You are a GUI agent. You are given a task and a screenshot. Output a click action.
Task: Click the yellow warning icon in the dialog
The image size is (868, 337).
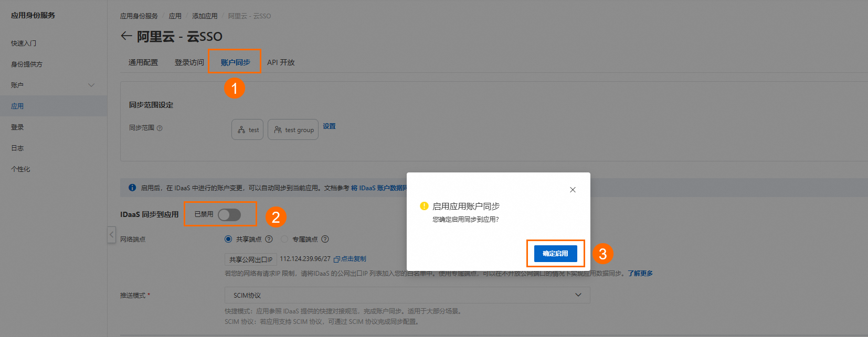point(424,206)
